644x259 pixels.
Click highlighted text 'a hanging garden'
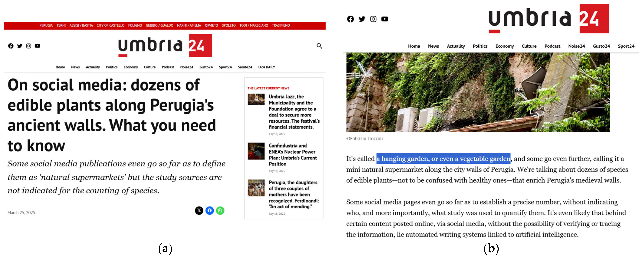tap(443, 159)
